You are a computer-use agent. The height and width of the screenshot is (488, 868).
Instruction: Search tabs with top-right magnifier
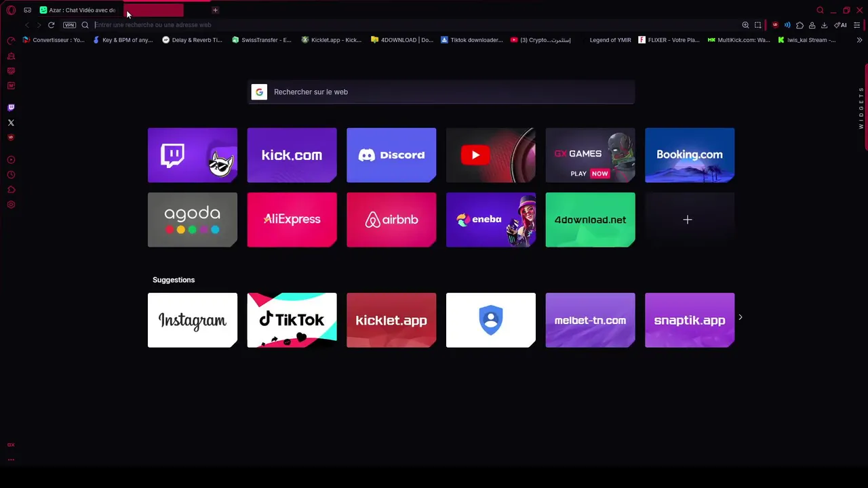click(x=820, y=10)
